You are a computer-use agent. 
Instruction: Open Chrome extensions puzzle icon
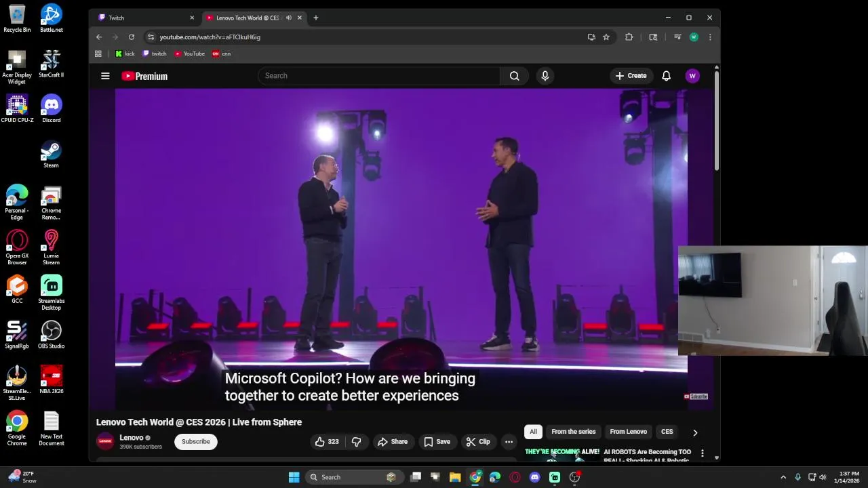coord(629,37)
